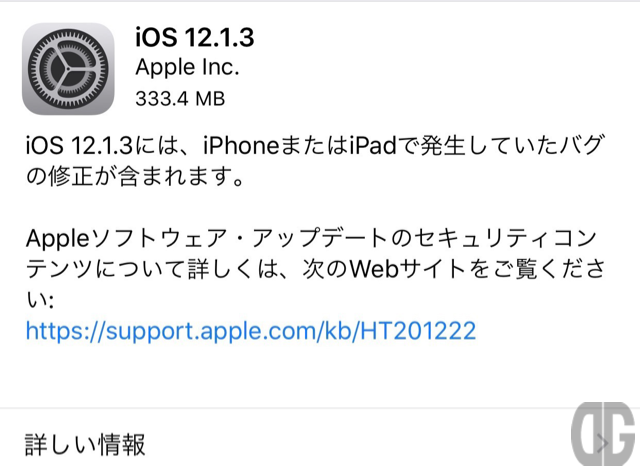Tap the Settings gear icon
640x471 pixels.
[68, 69]
